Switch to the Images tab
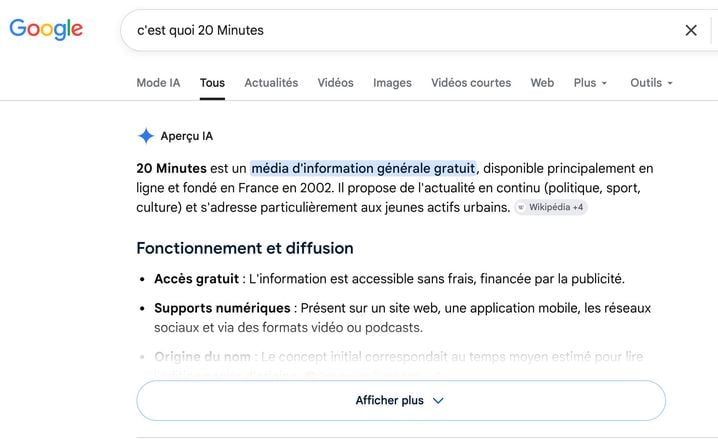Viewport: 718px width, 439px height. tap(392, 83)
